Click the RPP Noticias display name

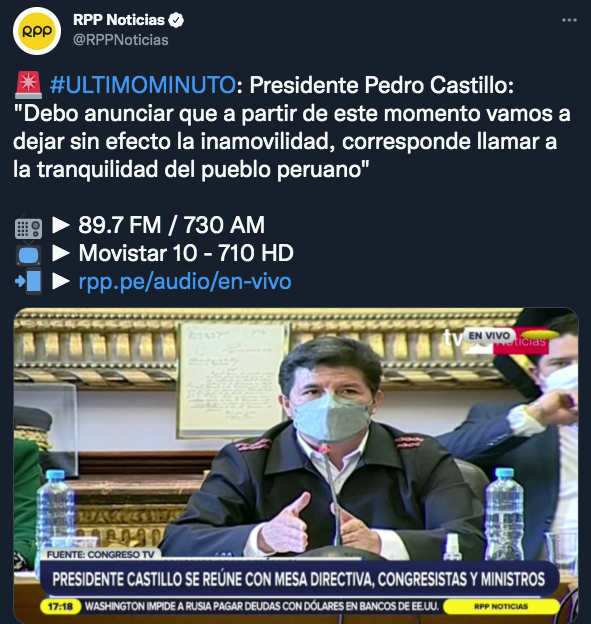pos(119,20)
